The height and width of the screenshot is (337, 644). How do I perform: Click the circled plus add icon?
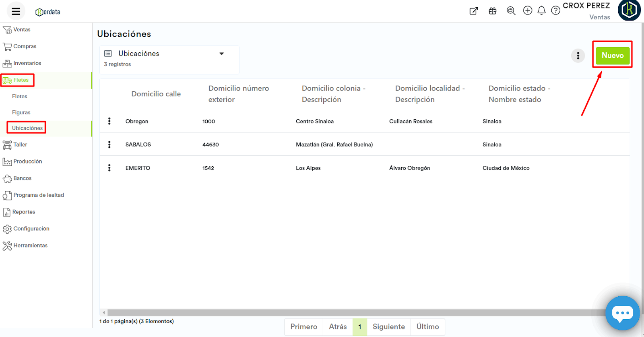[527, 11]
